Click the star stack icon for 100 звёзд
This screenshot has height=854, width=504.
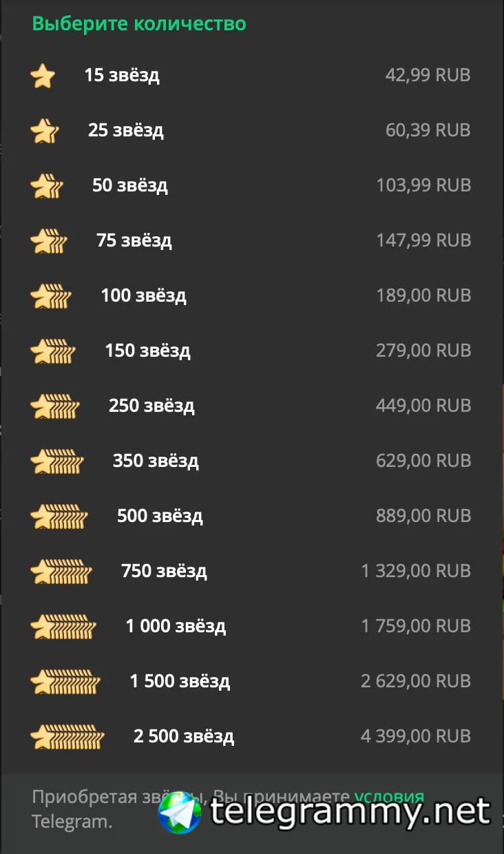51,295
